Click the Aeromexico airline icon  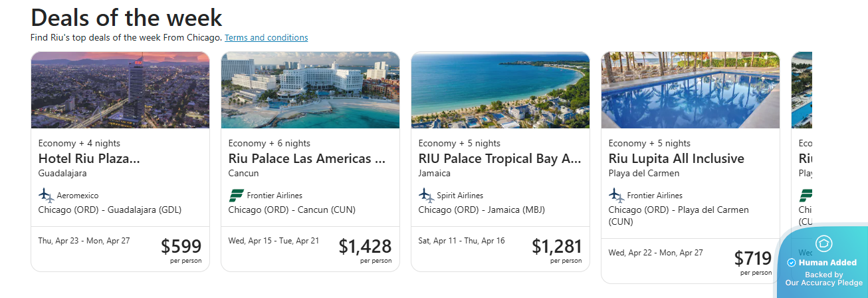pyautogui.click(x=46, y=196)
